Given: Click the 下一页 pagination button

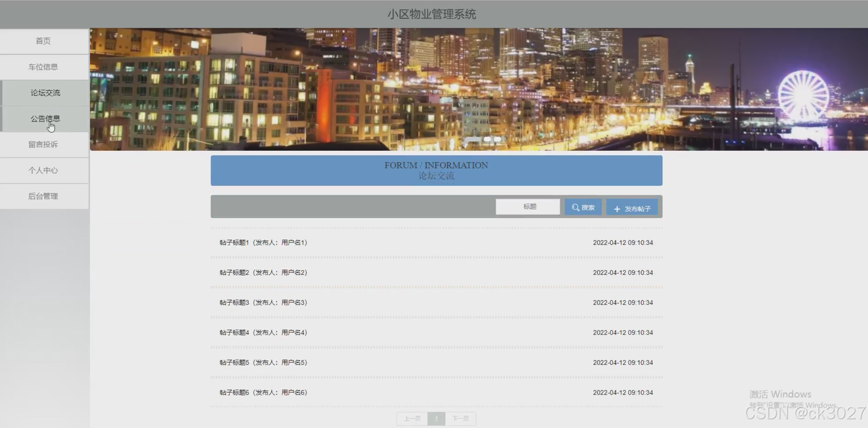Looking at the screenshot, I should pos(460,418).
